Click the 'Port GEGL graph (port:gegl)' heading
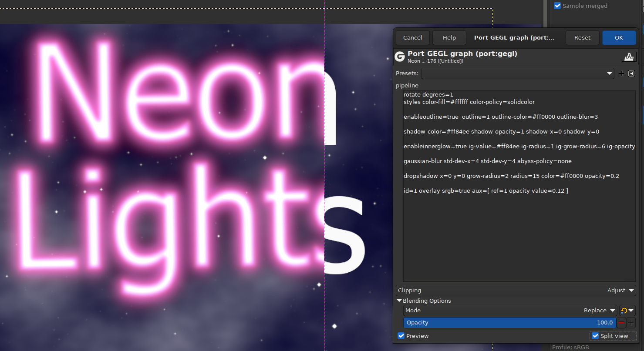Viewport: 644px width, 351px height. (462, 54)
